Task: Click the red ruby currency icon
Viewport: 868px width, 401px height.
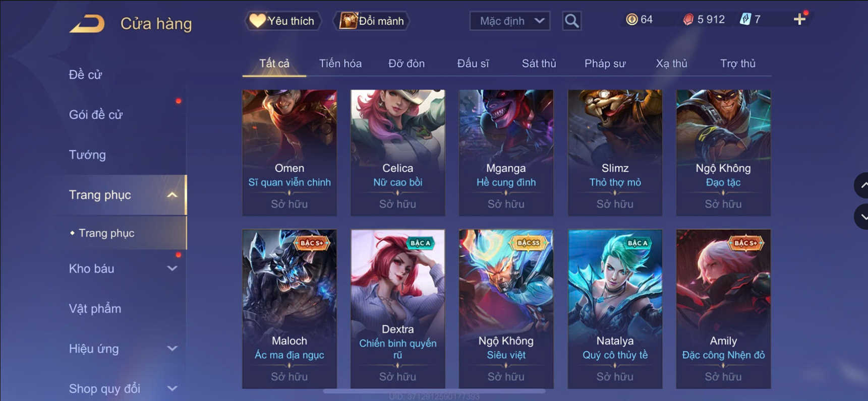Action: 688,20
